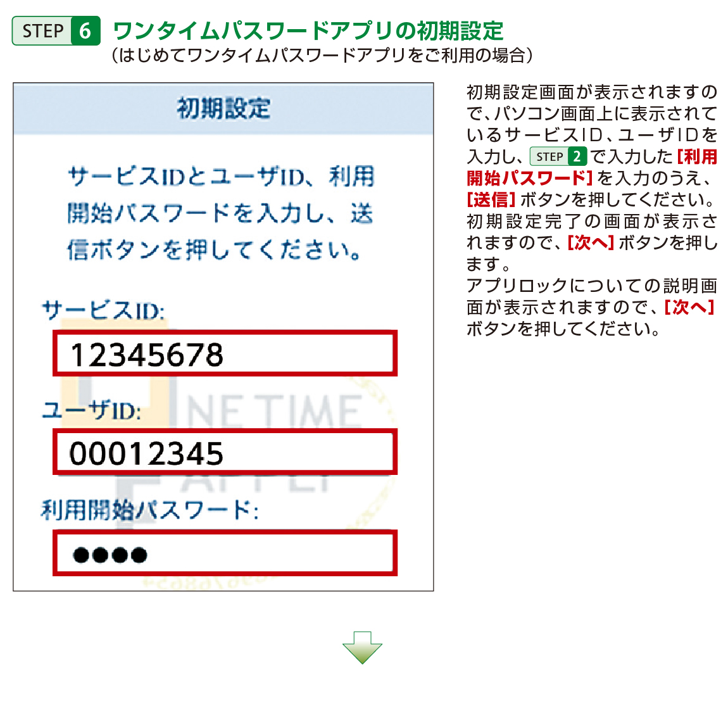The height and width of the screenshot is (701, 728).
Task: Click the ワンタイムパスワードアプリの初期設定 heading
Action: pyautogui.click(x=308, y=30)
